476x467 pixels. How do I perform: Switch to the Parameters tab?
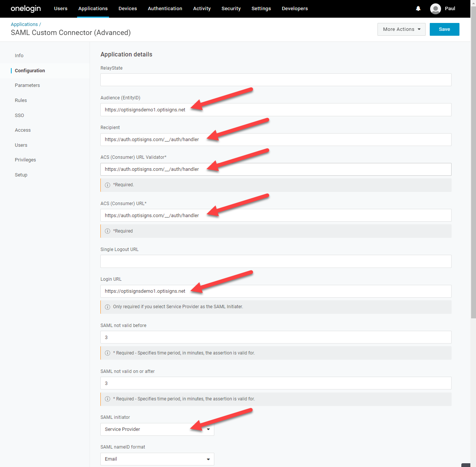pyautogui.click(x=27, y=85)
